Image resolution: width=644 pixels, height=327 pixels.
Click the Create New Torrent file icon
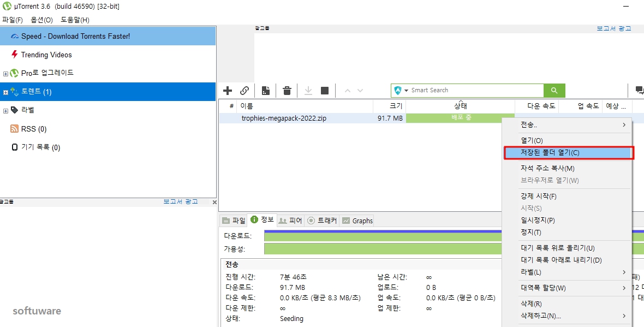(x=266, y=91)
